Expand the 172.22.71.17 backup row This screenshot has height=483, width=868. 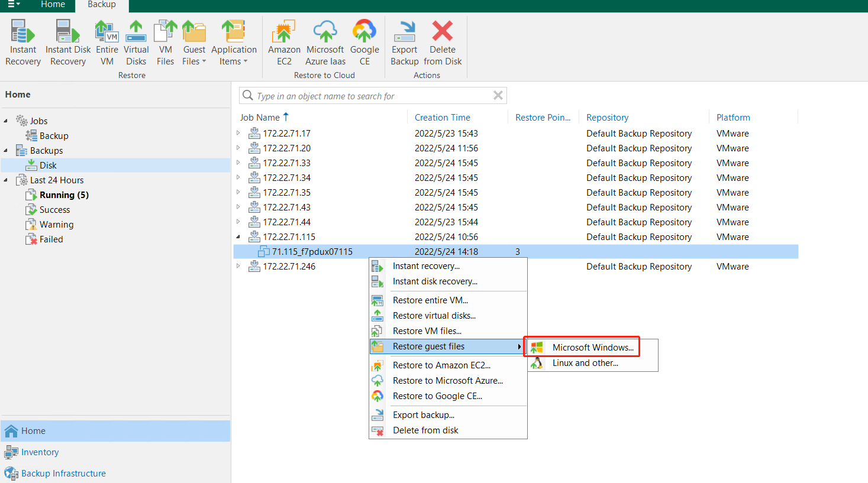[238, 133]
